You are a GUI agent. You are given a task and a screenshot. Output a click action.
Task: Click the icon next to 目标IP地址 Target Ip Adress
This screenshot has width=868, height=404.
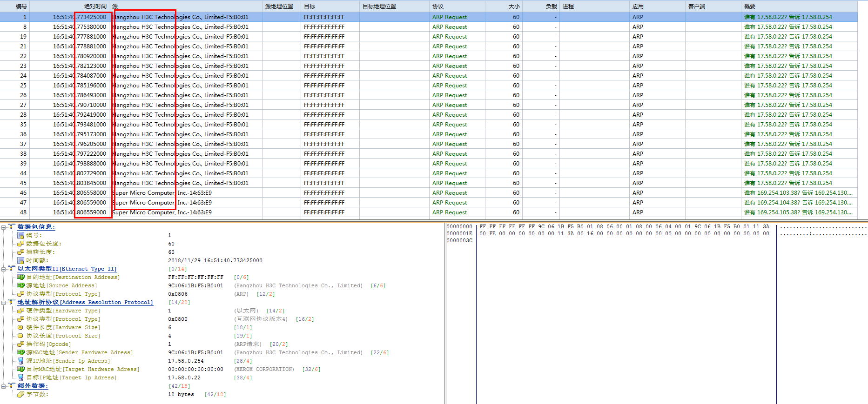click(20, 378)
